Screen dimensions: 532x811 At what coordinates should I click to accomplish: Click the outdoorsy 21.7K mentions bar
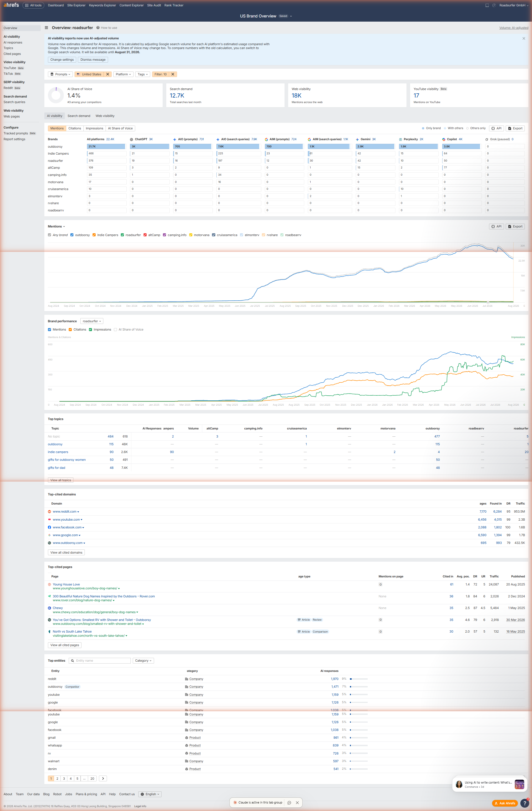(106, 147)
